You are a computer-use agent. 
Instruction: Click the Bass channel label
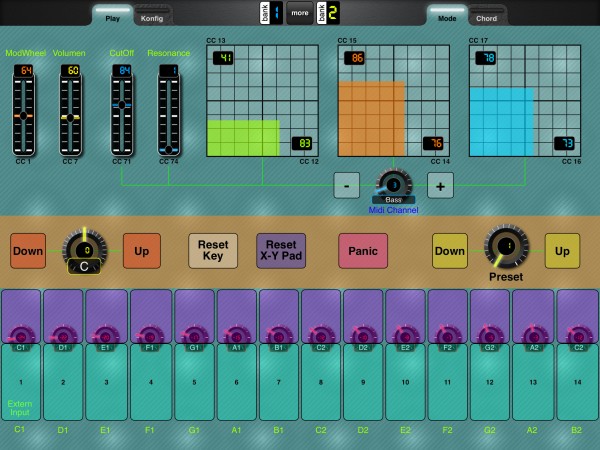coord(393,200)
